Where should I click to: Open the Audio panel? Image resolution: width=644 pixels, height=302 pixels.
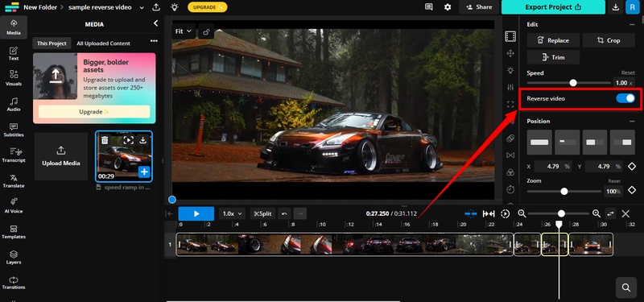pyautogui.click(x=14, y=104)
